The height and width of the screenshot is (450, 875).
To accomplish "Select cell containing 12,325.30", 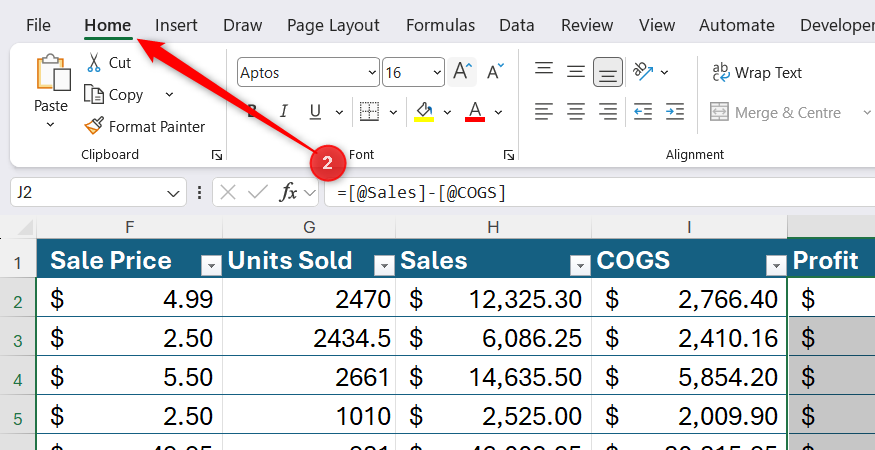I will coord(493,299).
